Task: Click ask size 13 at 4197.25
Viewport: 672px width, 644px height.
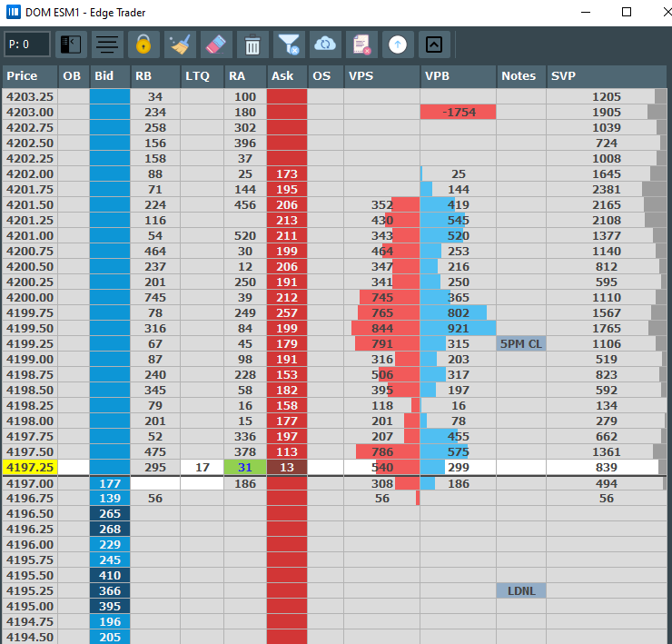Action: click(287, 467)
